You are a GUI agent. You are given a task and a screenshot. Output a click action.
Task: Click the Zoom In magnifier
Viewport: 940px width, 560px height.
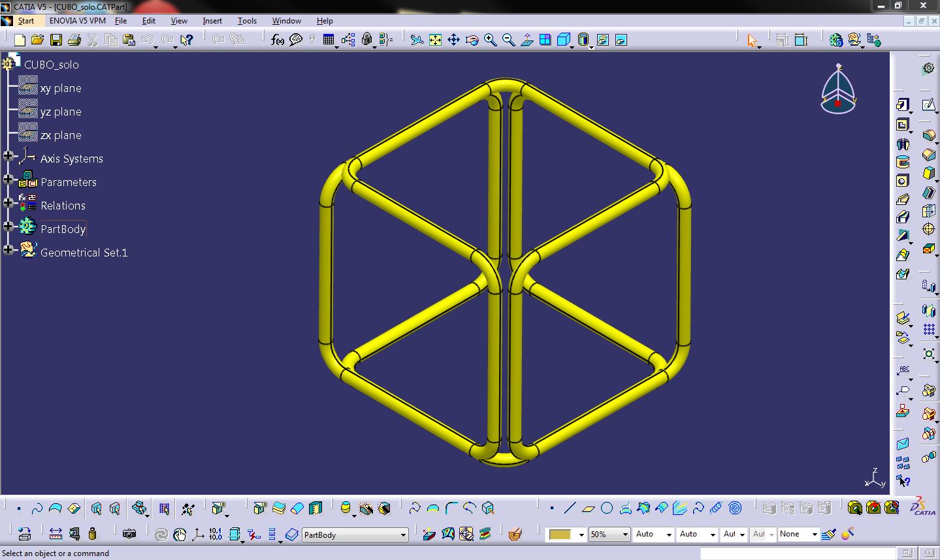pyautogui.click(x=490, y=40)
